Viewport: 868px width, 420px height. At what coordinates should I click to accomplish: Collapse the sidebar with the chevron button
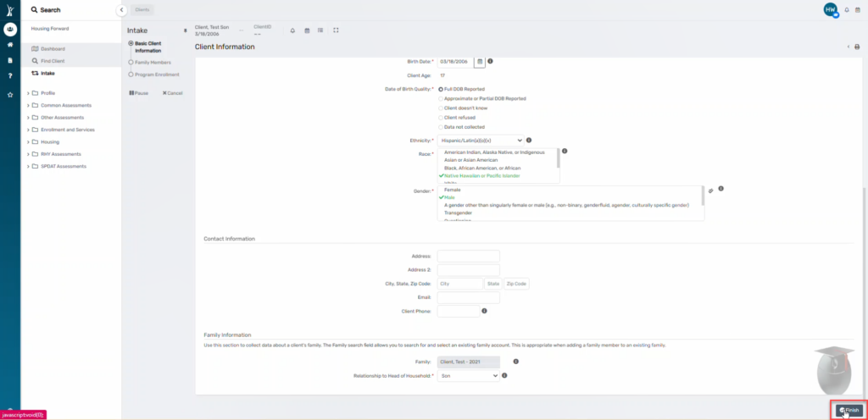[x=122, y=10]
